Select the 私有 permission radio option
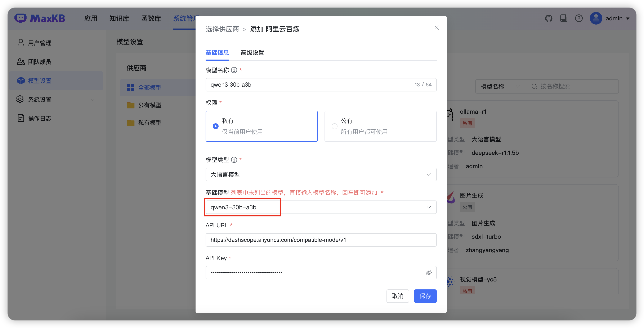Screen dimensions: 644x328 pyautogui.click(x=215, y=126)
